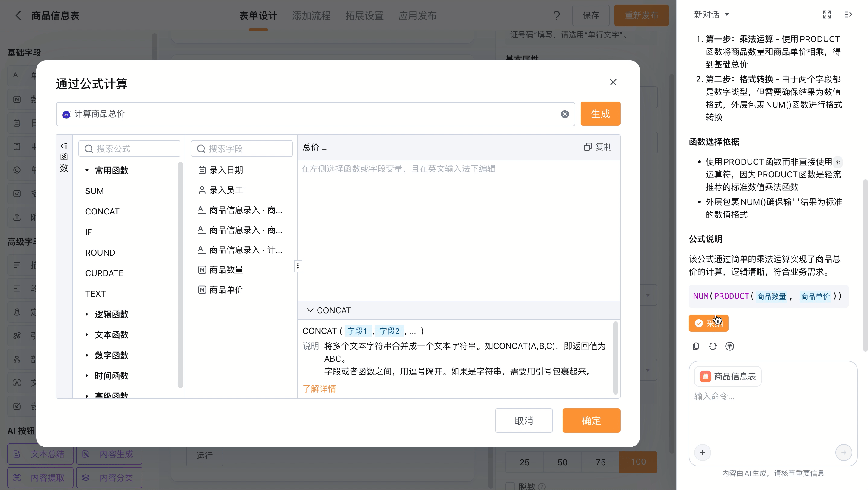Close the 通过公式计算 dialog with the X icon
Image resolution: width=868 pixels, height=490 pixels.
[x=613, y=82]
